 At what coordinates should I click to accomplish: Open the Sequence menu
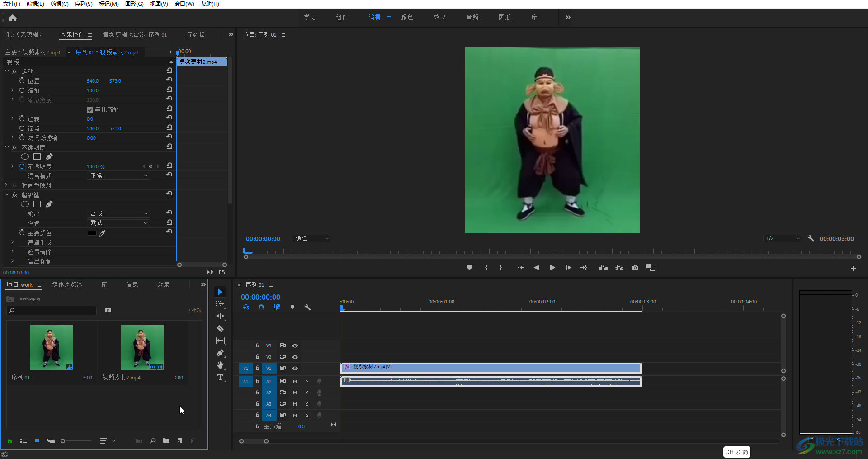pyautogui.click(x=84, y=4)
